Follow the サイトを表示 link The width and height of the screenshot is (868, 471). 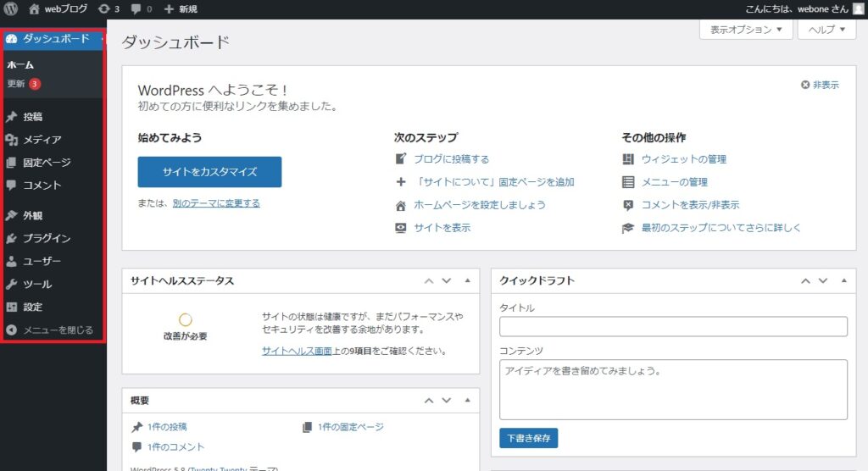click(442, 228)
